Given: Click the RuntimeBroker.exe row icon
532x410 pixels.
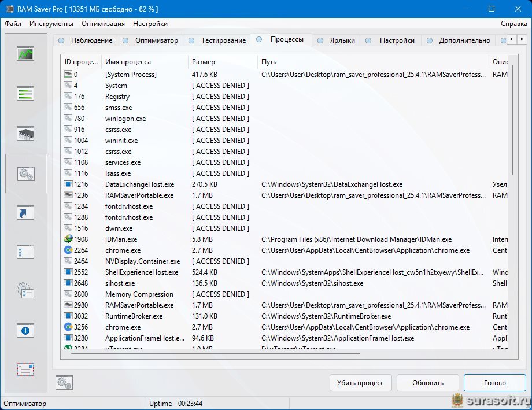Looking at the screenshot, I should [x=68, y=316].
